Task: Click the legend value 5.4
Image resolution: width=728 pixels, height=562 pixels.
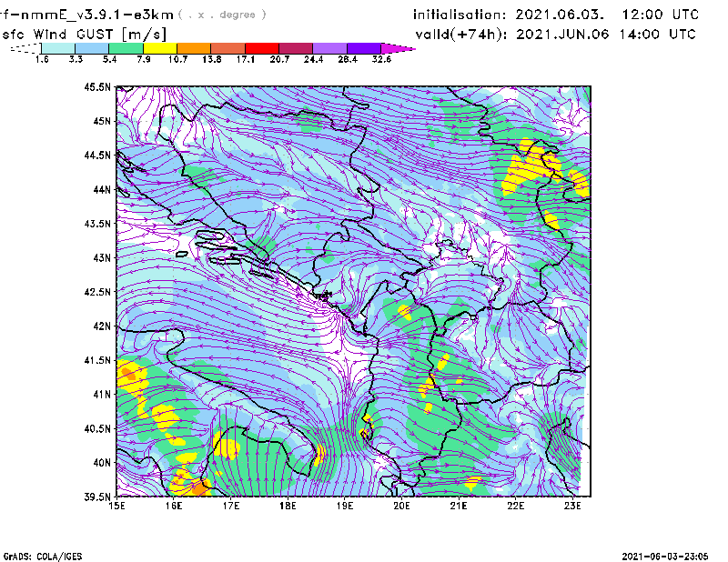Action: [109, 59]
